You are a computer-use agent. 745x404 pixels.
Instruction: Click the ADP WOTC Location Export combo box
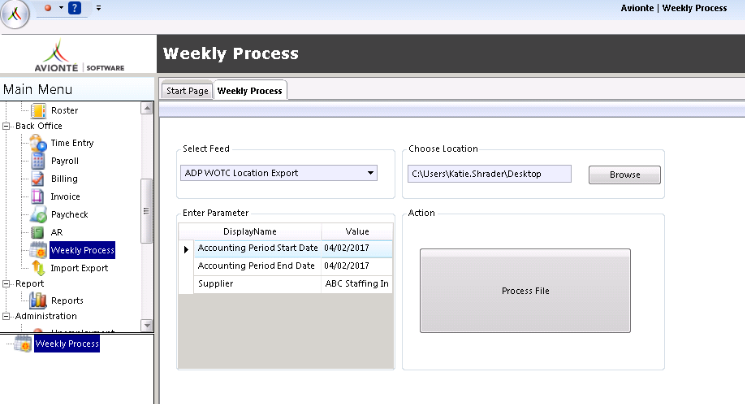click(278, 173)
